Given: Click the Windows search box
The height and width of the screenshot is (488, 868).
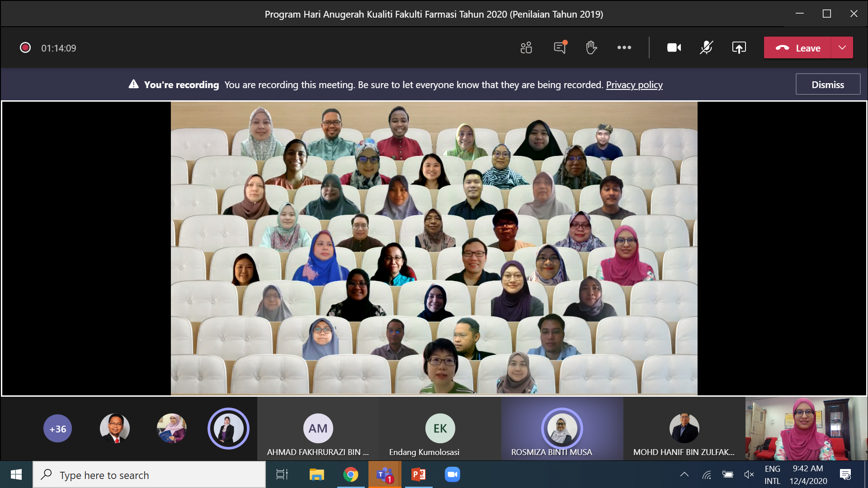Looking at the screenshot, I should pos(149,475).
